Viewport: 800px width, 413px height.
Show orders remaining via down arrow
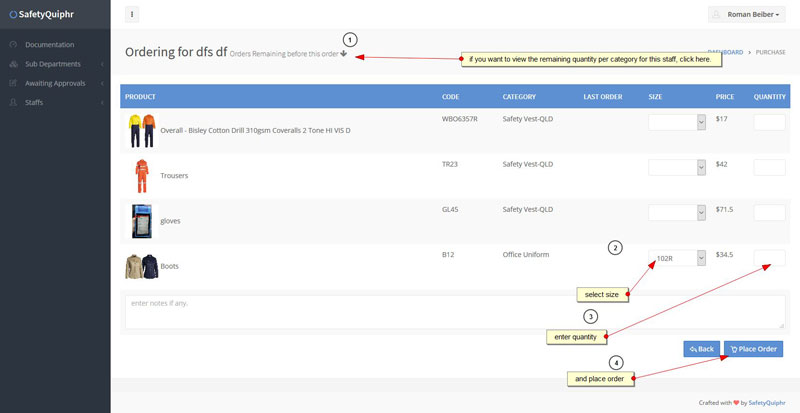tap(343, 54)
